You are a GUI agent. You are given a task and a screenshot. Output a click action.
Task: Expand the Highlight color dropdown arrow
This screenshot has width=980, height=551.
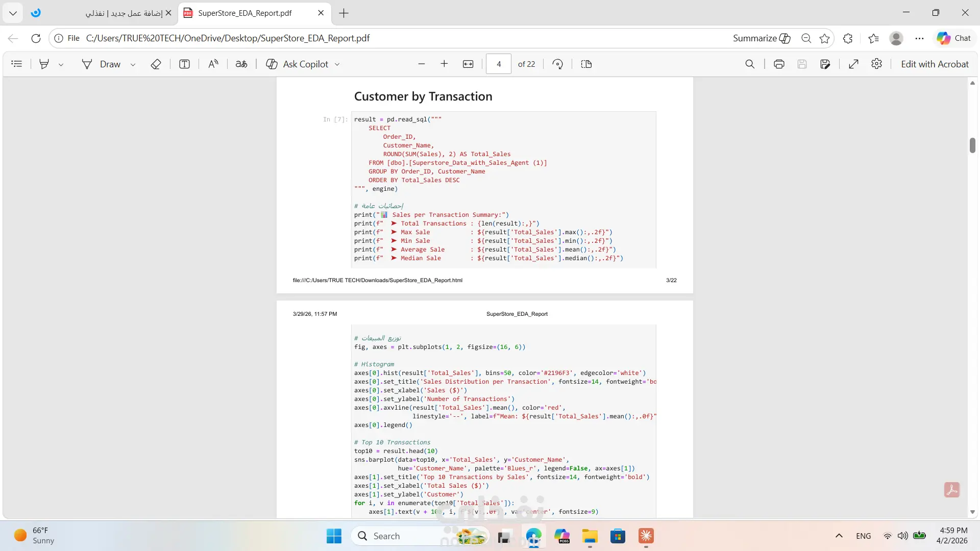61,64
